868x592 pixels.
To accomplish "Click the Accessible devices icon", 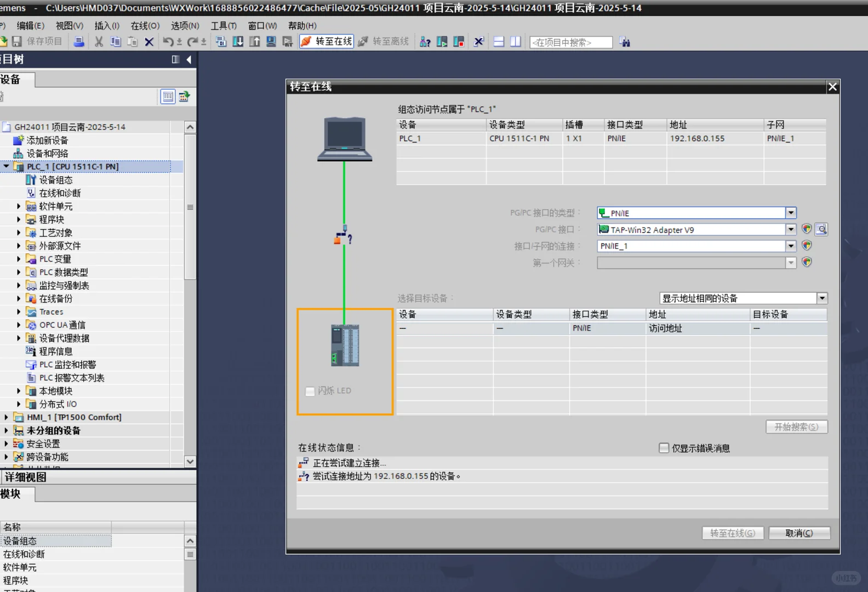I will click(x=425, y=42).
